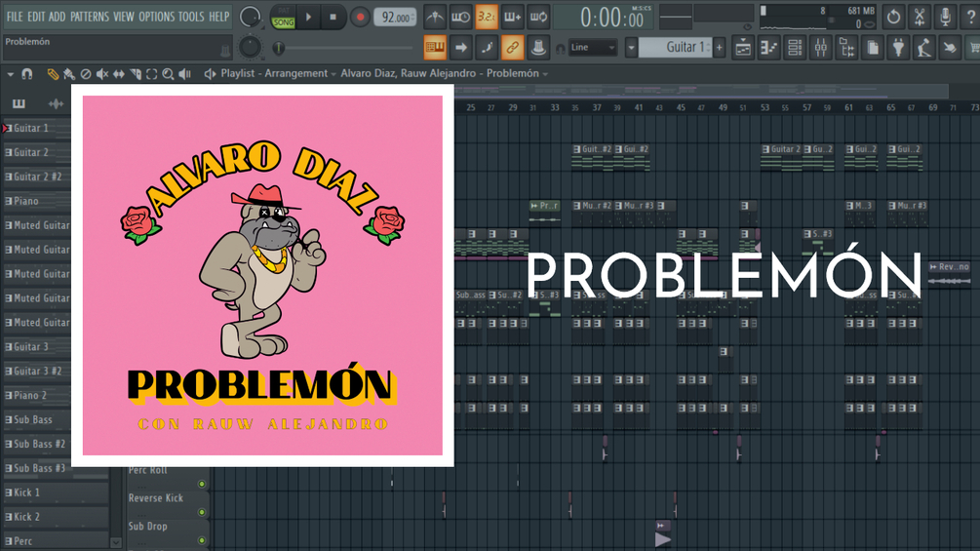Image resolution: width=980 pixels, height=551 pixels.
Task: Open the playlist options menu arrow
Action: pos(11,74)
